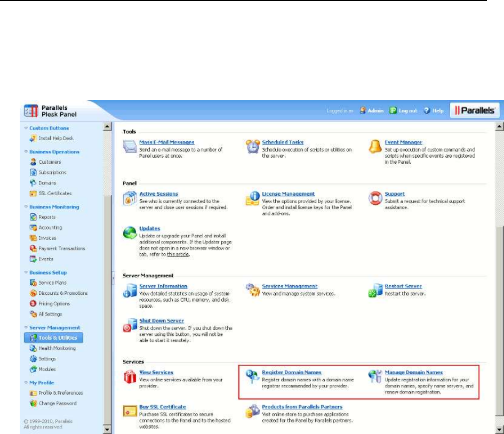Collapse the Business Monitoring section

pyautogui.click(x=26, y=206)
